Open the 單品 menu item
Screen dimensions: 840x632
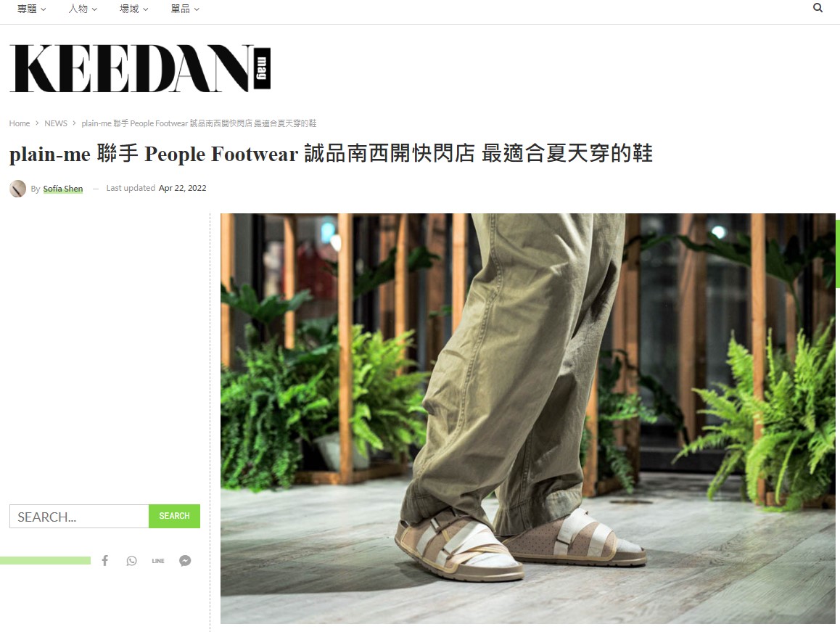pos(185,9)
